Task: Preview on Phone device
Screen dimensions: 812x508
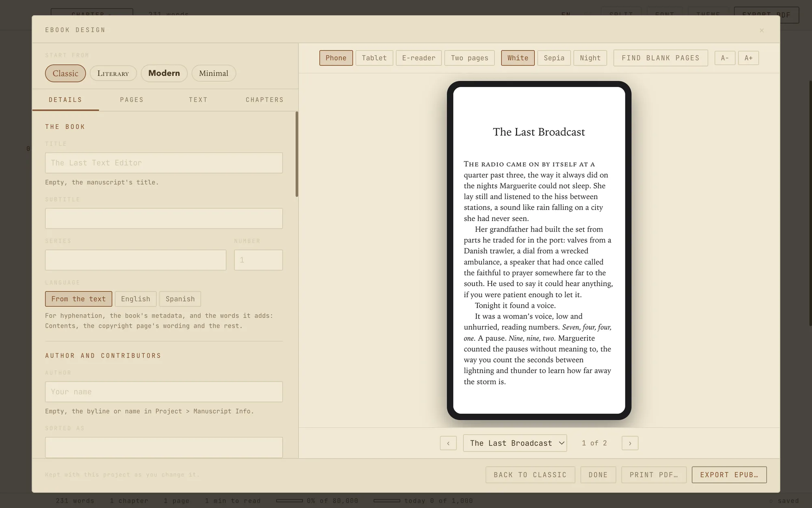Action: pos(336,58)
